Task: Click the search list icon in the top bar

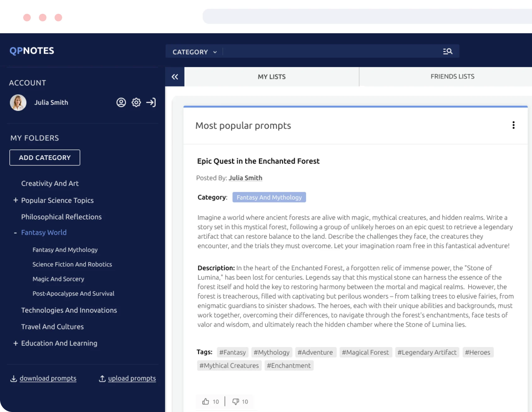Action: [x=447, y=51]
